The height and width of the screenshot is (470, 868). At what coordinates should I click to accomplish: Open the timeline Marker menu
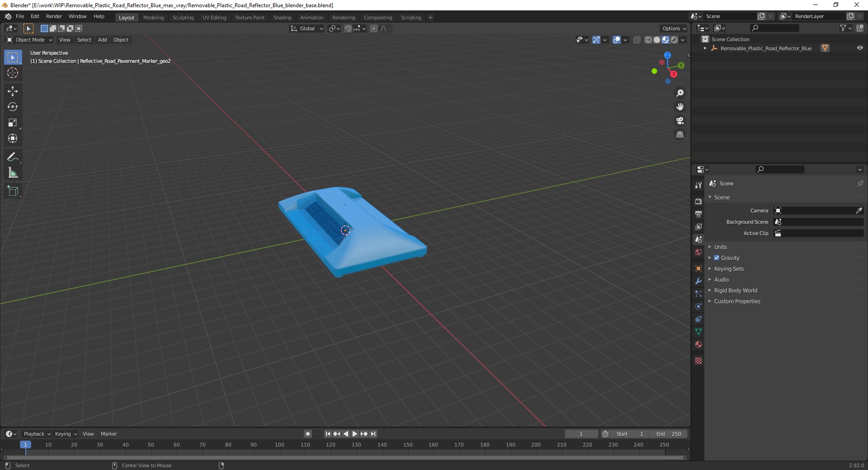tap(108, 434)
